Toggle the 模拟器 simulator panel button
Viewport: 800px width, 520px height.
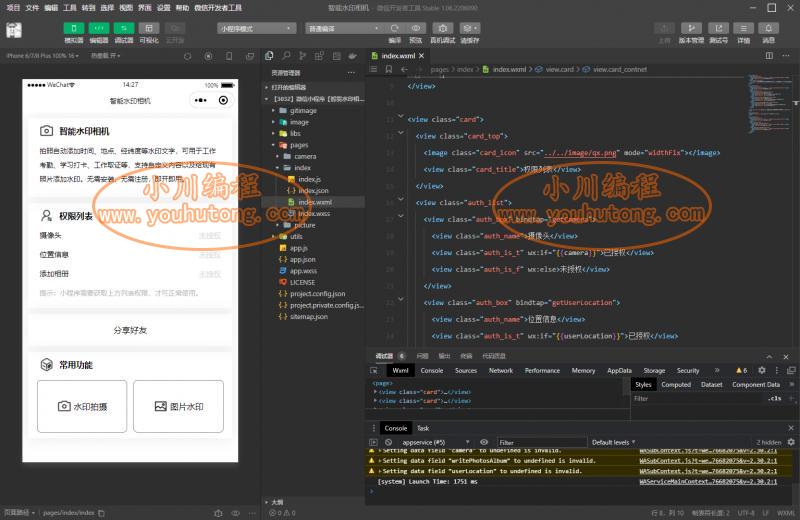[x=73, y=28]
